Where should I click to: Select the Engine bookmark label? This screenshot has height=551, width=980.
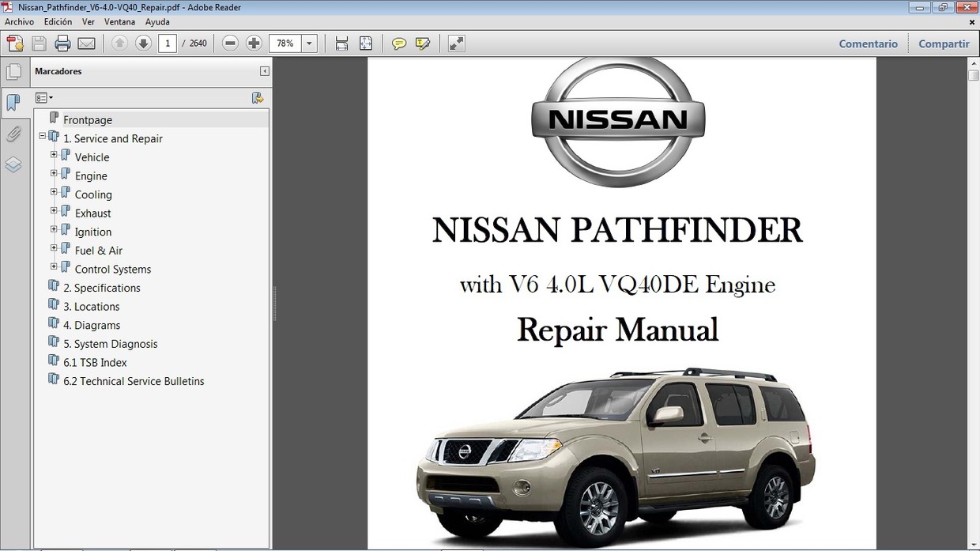[91, 176]
